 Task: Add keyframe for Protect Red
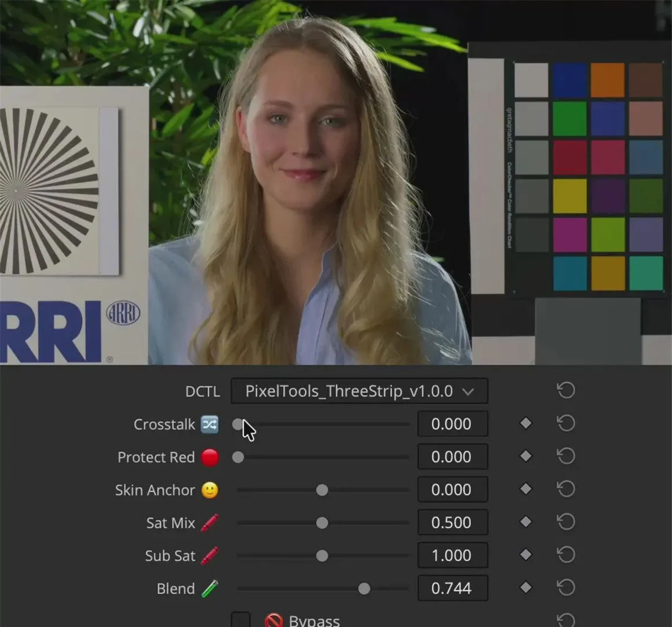525,456
